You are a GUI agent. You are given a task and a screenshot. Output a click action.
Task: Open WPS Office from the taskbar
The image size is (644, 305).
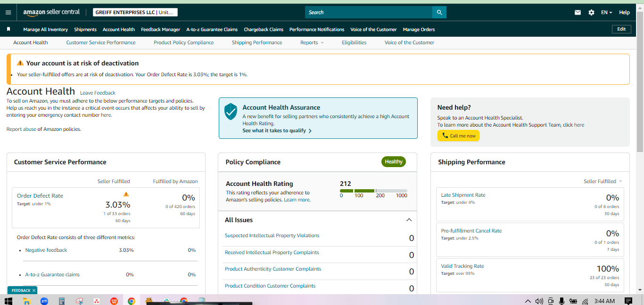[114, 301]
